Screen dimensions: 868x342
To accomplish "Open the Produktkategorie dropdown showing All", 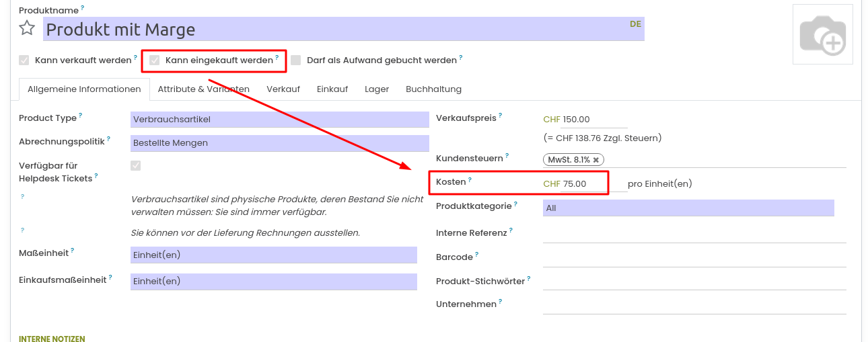I will [688, 208].
